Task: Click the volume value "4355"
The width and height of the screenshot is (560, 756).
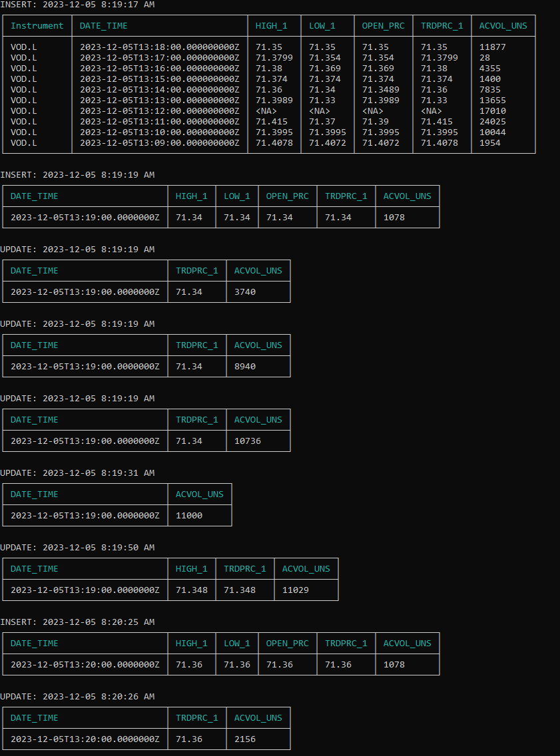Action: point(490,69)
